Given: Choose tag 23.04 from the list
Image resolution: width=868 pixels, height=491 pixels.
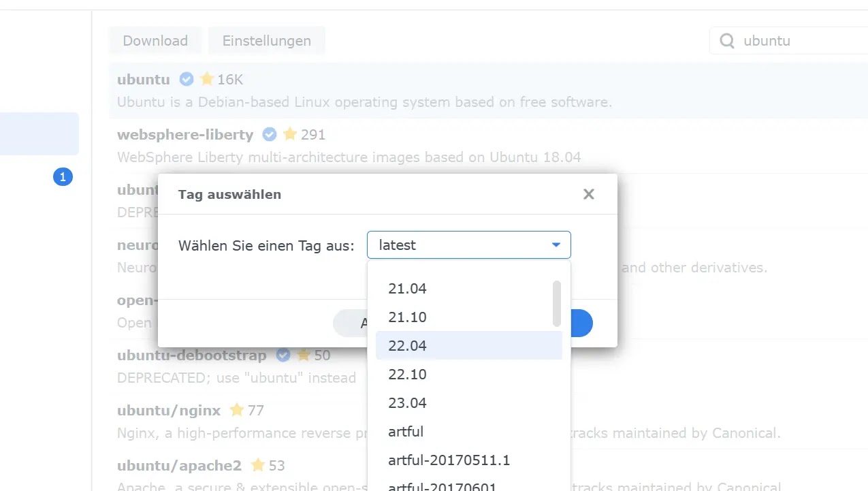Looking at the screenshot, I should [469, 403].
